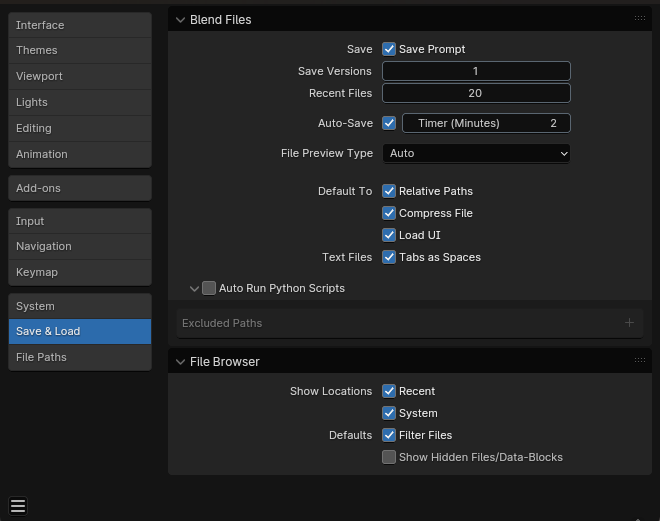Uncheck Compress File option
660x521 pixels.
point(389,213)
